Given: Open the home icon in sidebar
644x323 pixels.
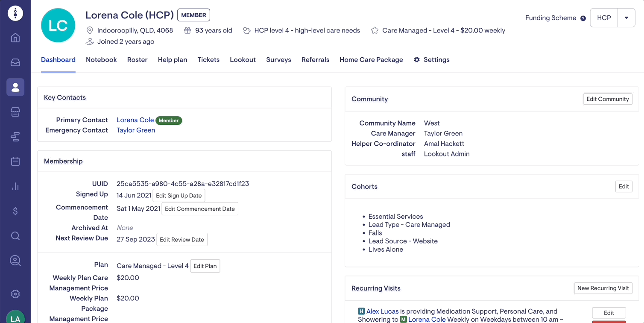Looking at the screenshot, I should click(15, 38).
